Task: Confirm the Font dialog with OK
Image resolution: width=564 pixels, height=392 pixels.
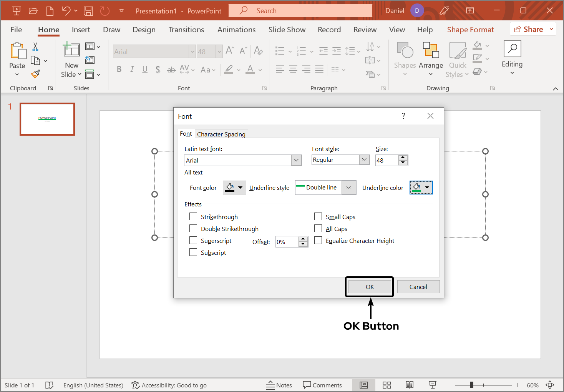Action: (370, 287)
